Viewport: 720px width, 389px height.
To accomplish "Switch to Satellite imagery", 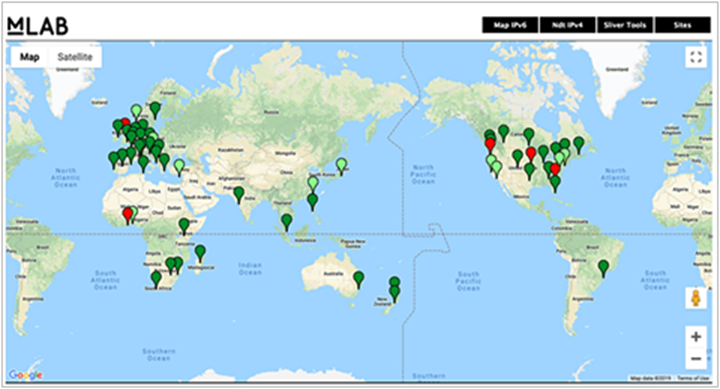I will coord(75,57).
